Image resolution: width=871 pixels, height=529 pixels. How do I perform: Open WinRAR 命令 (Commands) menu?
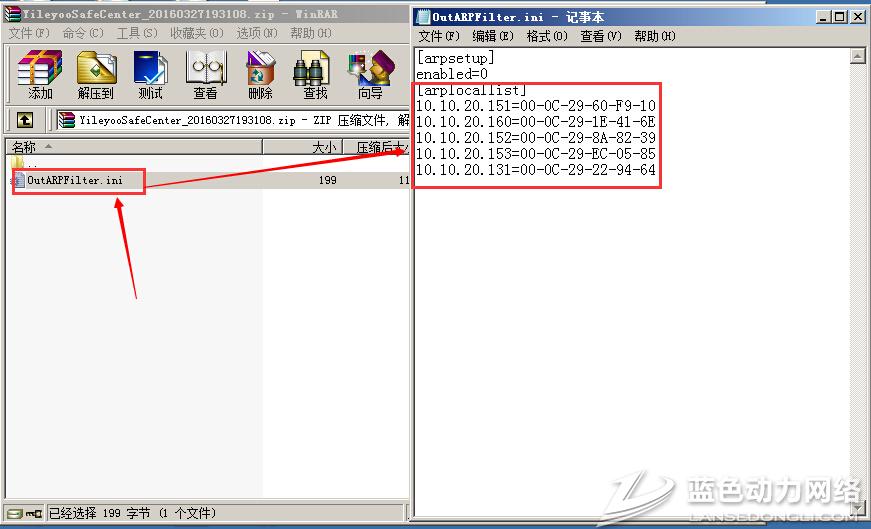(x=82, y=33)
